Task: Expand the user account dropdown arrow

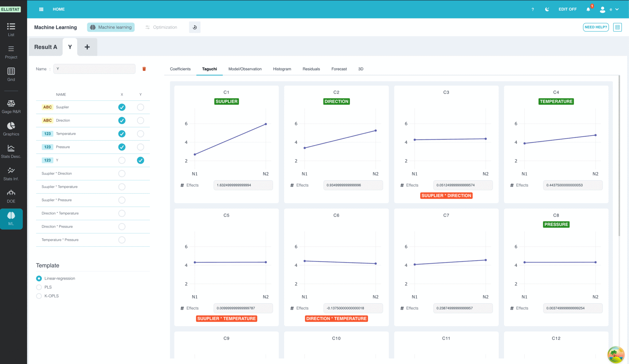Action: point(617,9)
